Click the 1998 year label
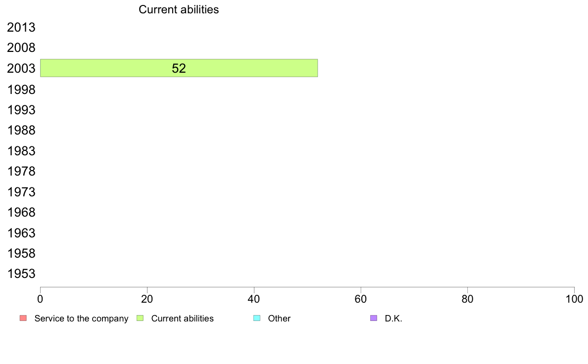Screen dimensions: 588x364 pyautogui.click(x=21, y=90)
